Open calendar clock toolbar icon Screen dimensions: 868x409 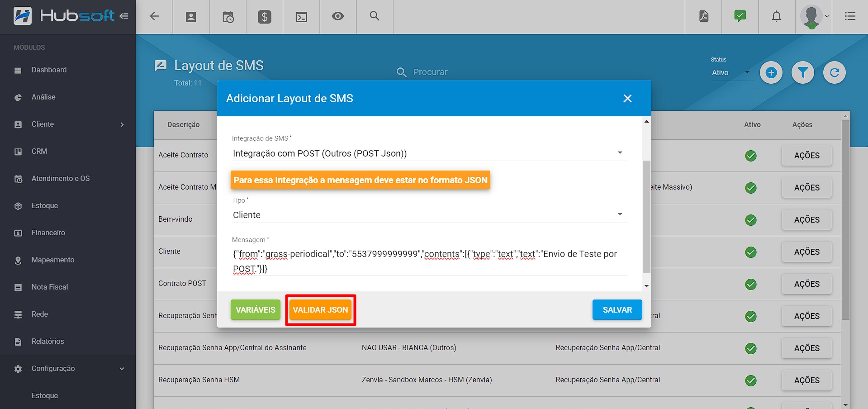(x=228, y=17)
